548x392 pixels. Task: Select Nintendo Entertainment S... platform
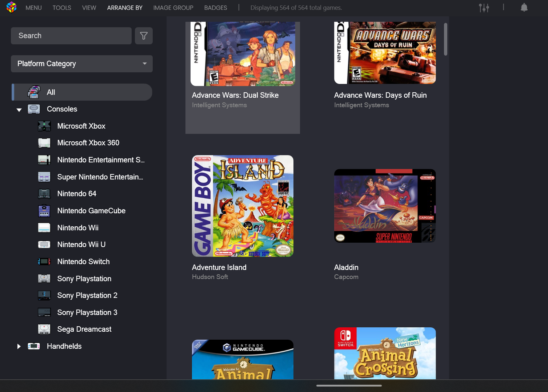101,160
